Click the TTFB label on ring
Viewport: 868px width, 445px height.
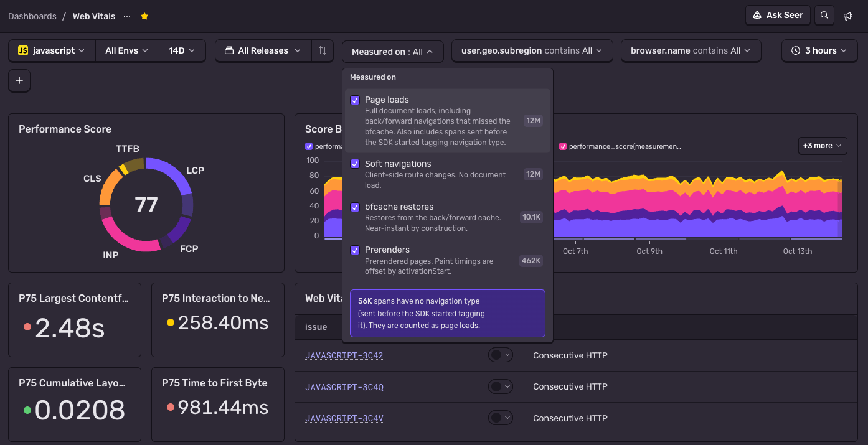tap(128, 149)
